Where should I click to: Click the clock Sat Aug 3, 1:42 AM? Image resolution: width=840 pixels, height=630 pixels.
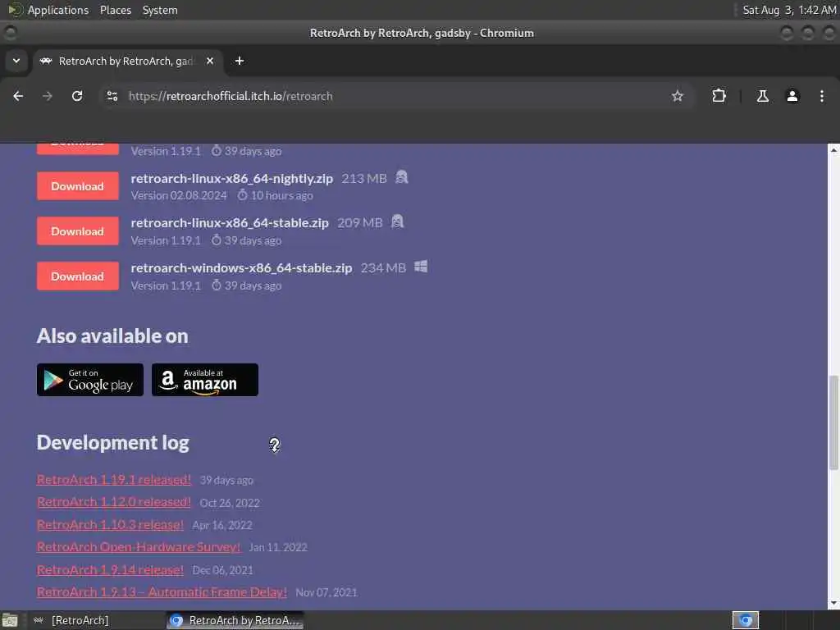click(789, 10)
